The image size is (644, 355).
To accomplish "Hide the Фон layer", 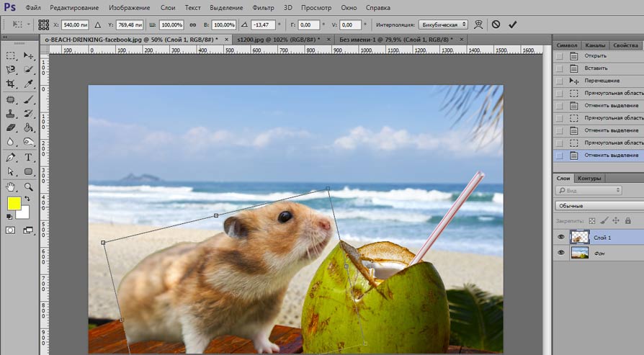I will 561,253.
